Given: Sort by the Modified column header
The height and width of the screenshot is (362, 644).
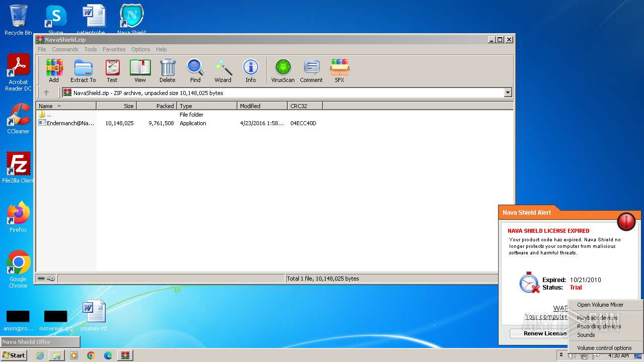Looking at the screenshot, I should coord(262,106).
